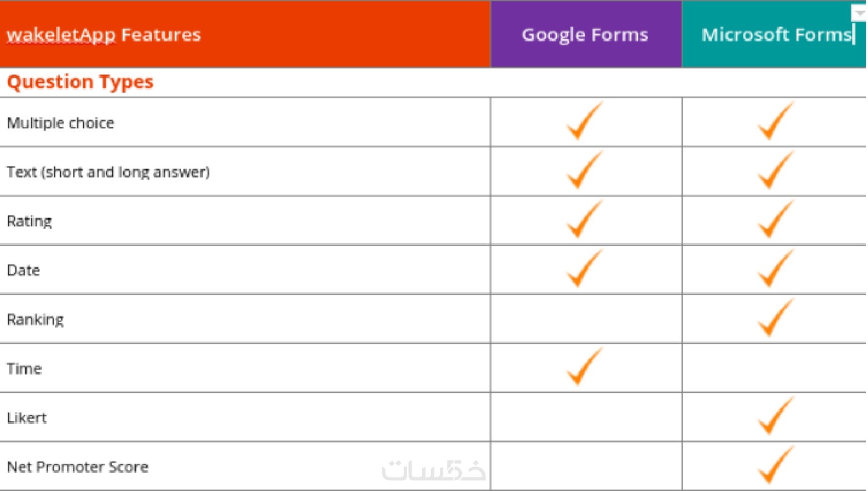868x491 pixels.
Task: Click the Google Forms checkmark for Rating
Action: (x=584, y=220)
